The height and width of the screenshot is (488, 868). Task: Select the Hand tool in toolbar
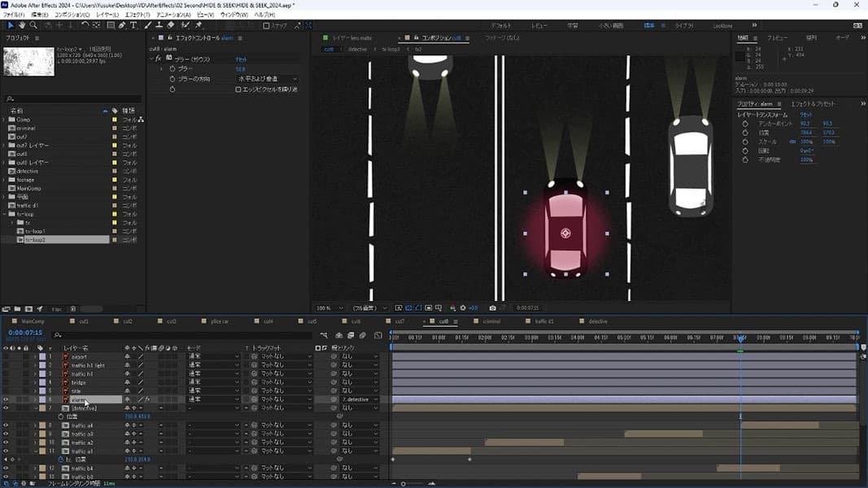(x=22, y=25)
